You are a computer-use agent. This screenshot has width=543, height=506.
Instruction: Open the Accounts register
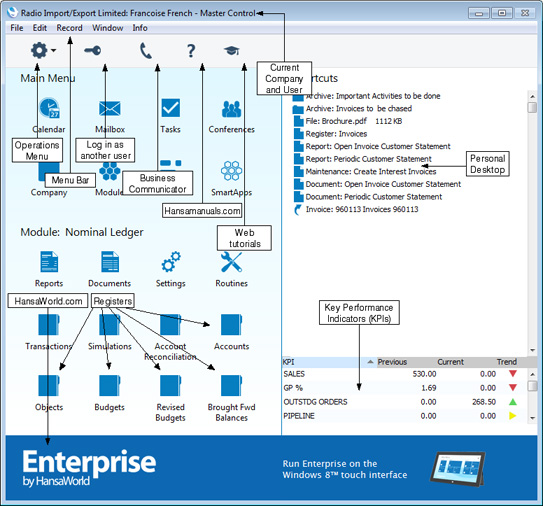click(x=231, y=325)
